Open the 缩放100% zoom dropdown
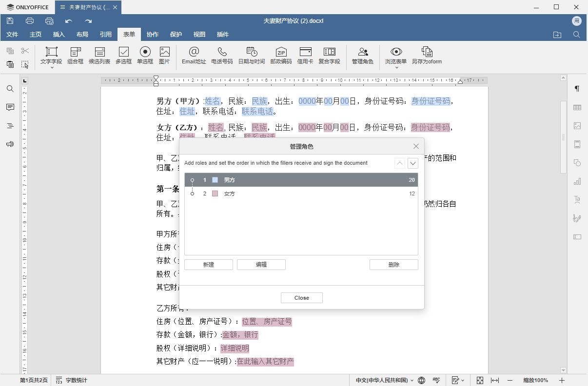 click(536, 380)
